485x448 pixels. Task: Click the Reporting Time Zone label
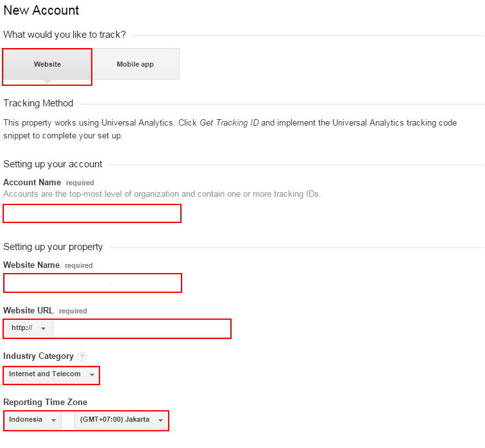click(45, 402)
